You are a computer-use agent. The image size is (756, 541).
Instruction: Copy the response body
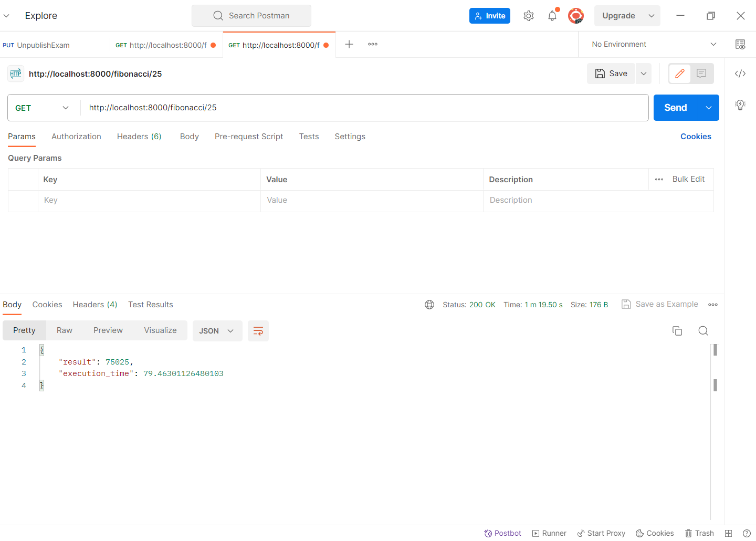click(677, 331)
